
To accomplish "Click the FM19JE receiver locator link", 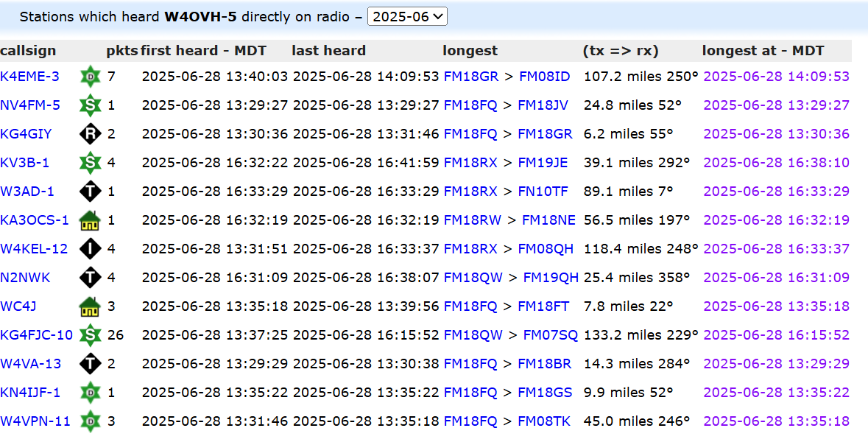I will tap(543, 163).
